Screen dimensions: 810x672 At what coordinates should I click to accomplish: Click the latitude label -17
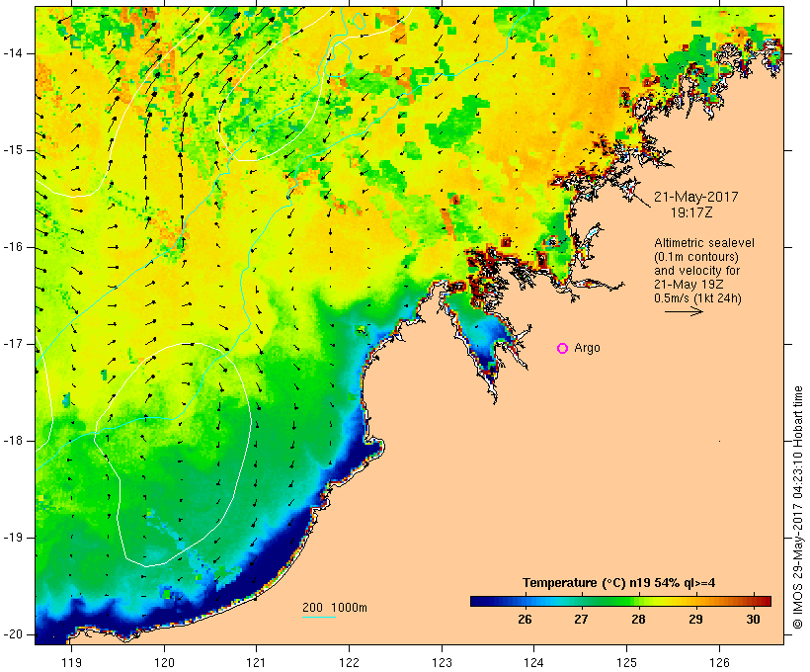12,344
